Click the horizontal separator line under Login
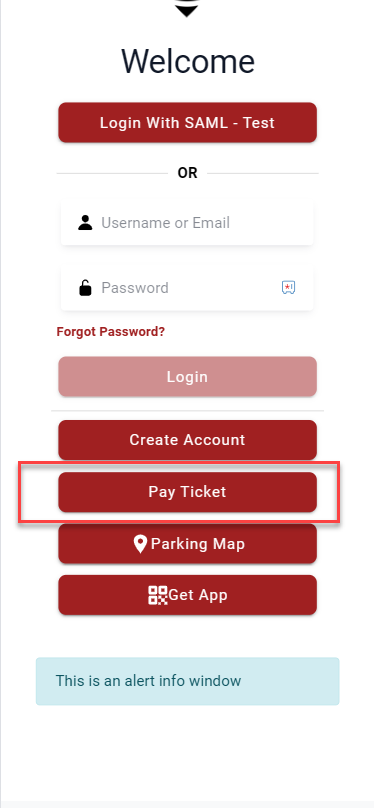 [x=188, y=411]
